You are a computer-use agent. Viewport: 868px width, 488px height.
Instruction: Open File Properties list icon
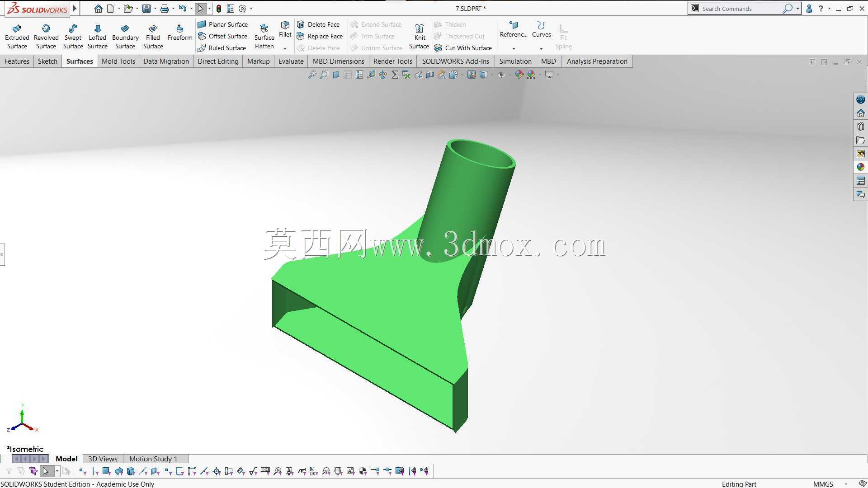[231, 9]
